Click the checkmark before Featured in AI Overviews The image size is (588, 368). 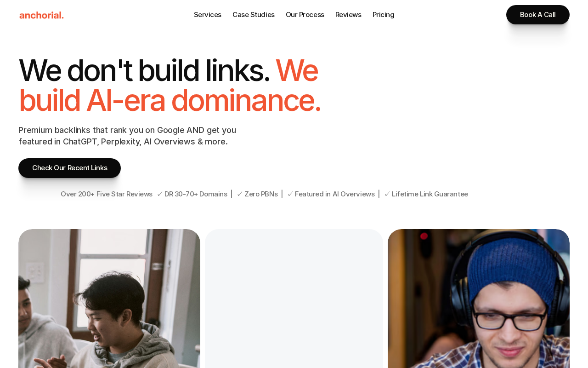point(290,194)
